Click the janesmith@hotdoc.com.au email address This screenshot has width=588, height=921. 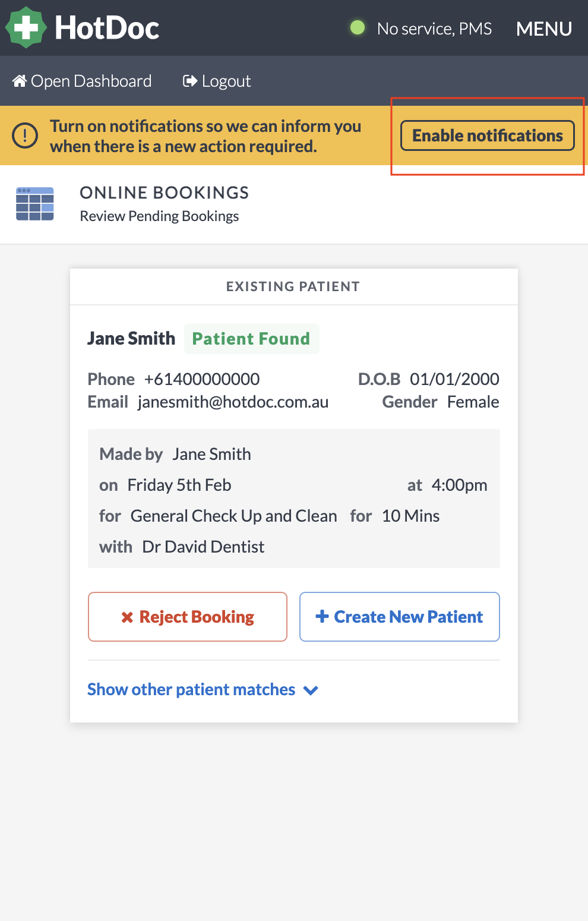[x=233, y=402]
